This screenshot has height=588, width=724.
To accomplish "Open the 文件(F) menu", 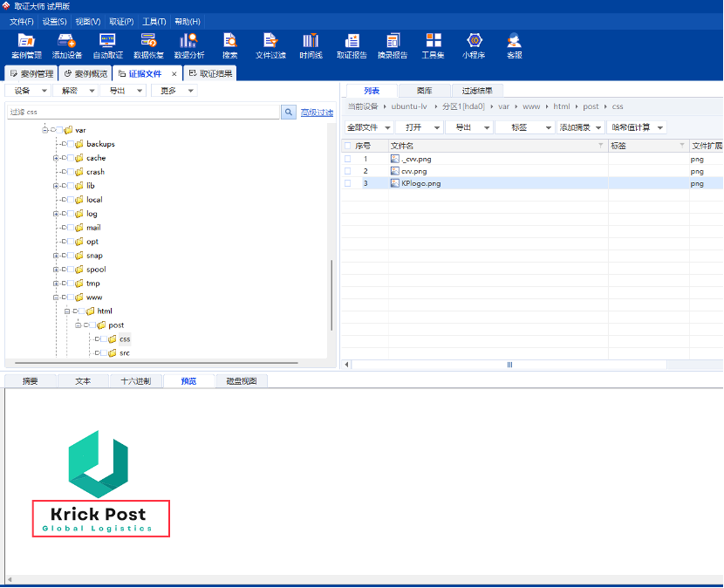I will (21, 21).
